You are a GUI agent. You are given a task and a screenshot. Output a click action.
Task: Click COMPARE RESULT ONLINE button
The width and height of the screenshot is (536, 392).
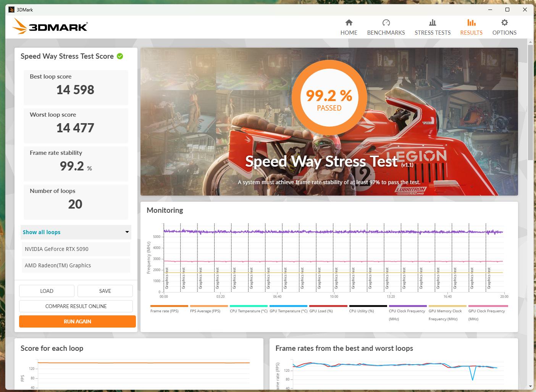click(76, 306)
